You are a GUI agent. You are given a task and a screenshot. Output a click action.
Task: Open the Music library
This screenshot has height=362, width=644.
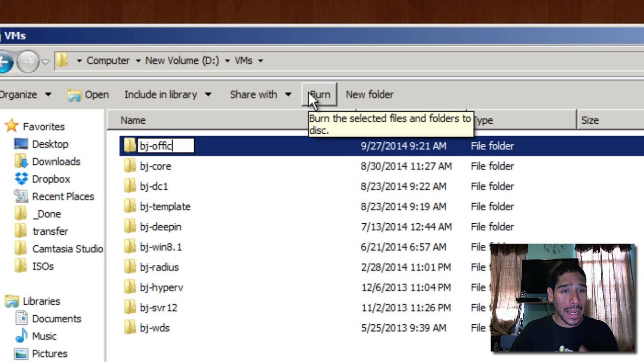point(44,336)
